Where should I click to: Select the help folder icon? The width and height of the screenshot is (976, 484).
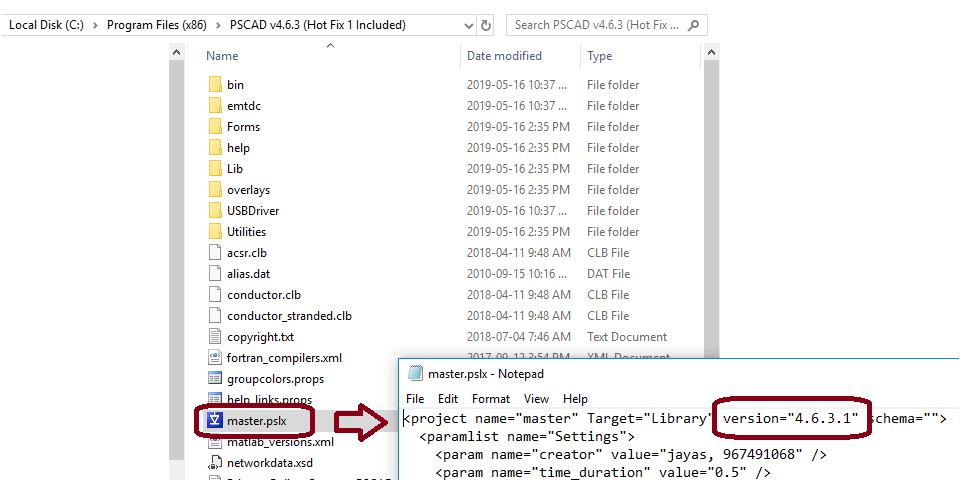coord(215,148)
